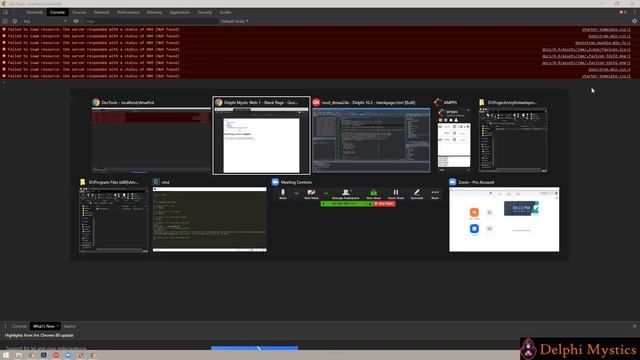Switch to DevTools - localhost window thumbnail
Viewport: 640px width, 360px height.
click(151, 139)
